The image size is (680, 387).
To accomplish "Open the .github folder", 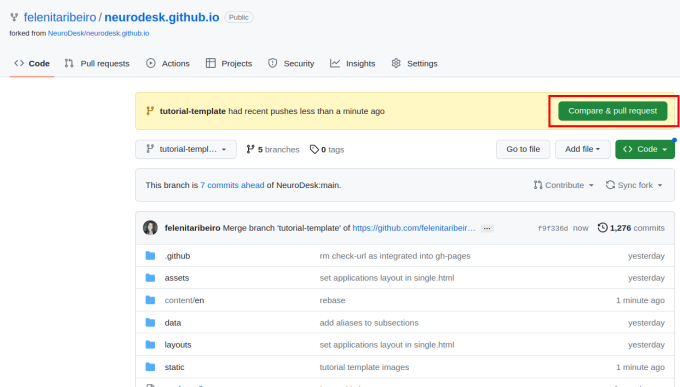I will click(x=177, y=256).
